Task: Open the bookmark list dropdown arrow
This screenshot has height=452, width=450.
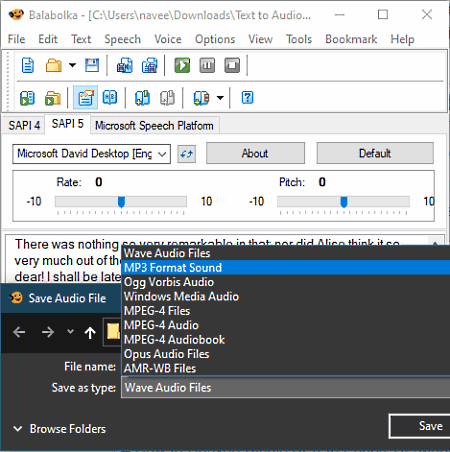Action: click(x=220, y=98)
